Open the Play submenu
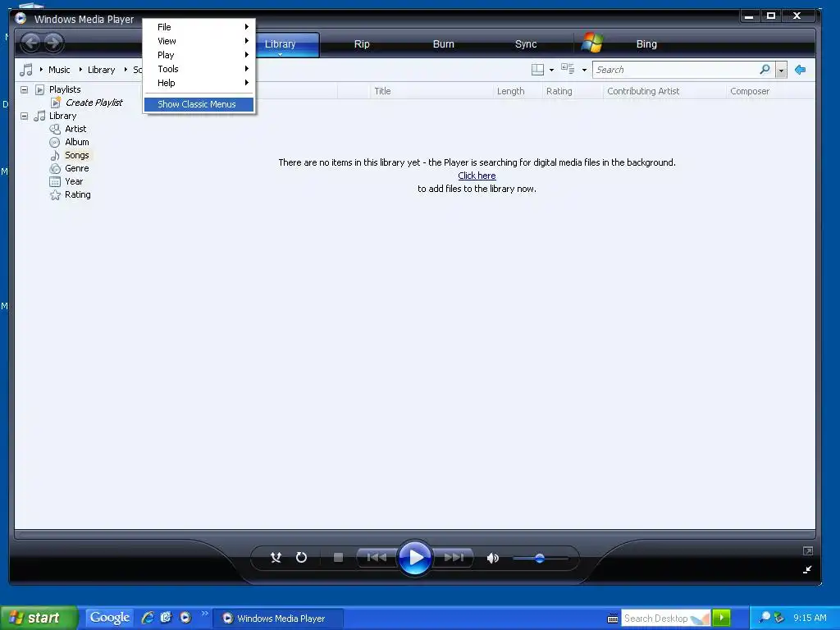Image resolution: width=840 pixels, height=630 pixels. coord(199,55)
